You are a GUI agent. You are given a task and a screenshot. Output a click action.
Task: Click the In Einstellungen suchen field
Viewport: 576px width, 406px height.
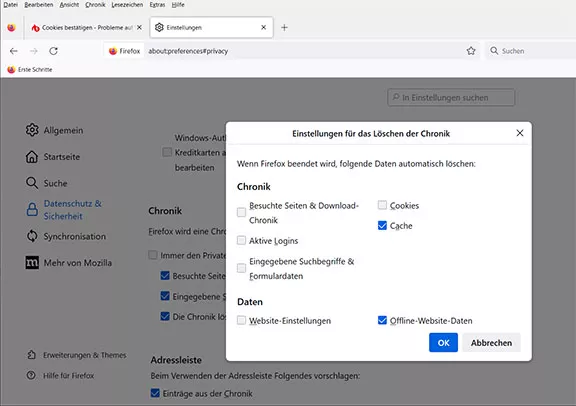tap(451, 97)
